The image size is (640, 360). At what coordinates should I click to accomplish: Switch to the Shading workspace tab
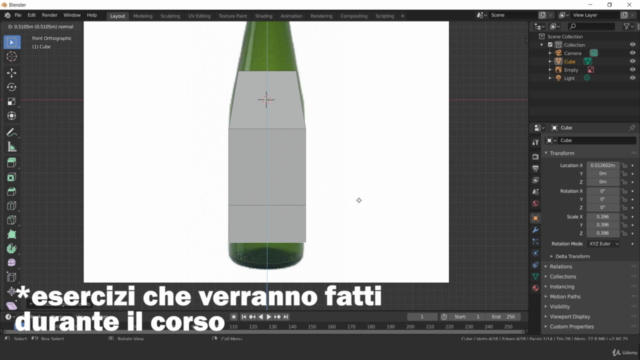[264, 16]
